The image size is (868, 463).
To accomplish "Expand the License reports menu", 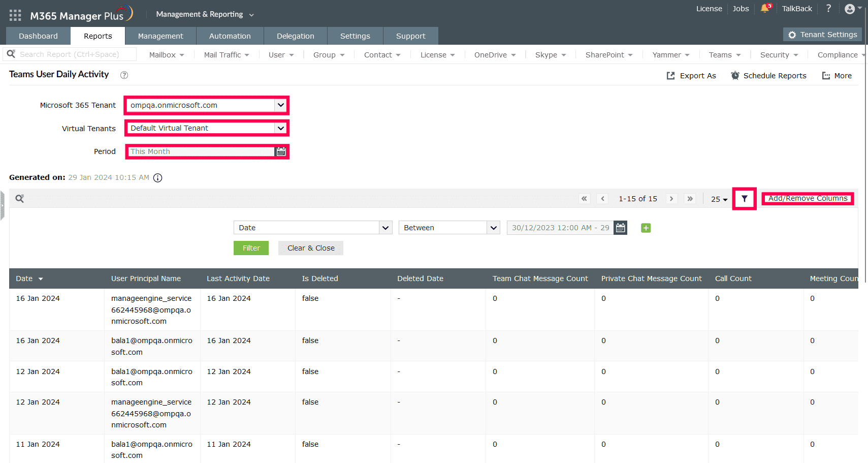I will 437,55.
